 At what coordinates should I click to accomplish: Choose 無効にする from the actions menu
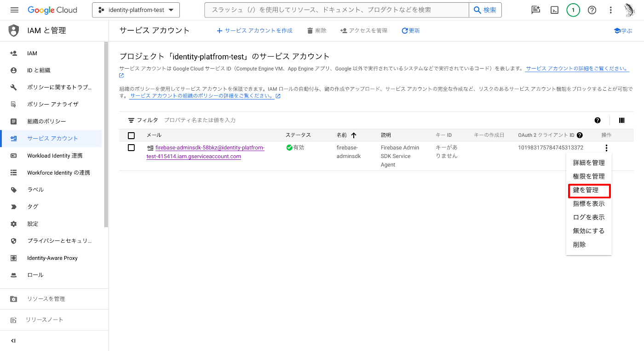click(x=589, y=231)
